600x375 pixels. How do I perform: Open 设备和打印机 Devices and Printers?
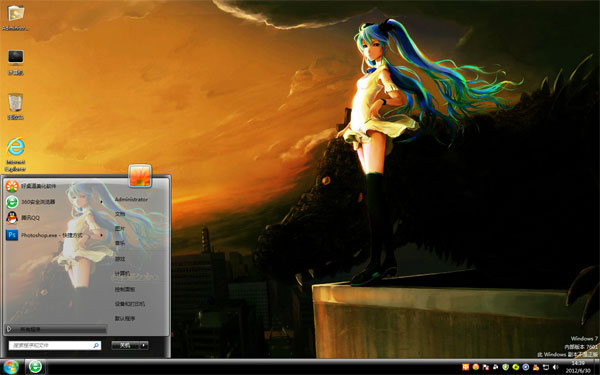[x=130, y=304]
